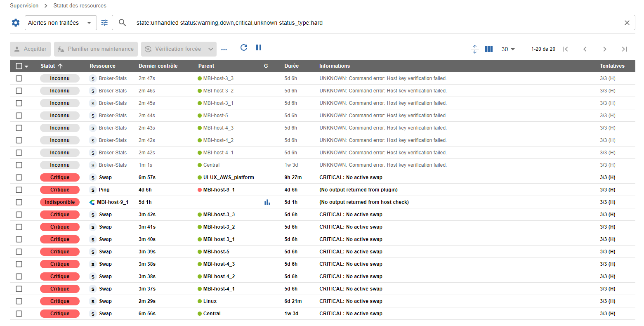Click the service icon in the Linux Swap row
The height and width of the screenshot is (326, 644).
(x=93, y=301)
